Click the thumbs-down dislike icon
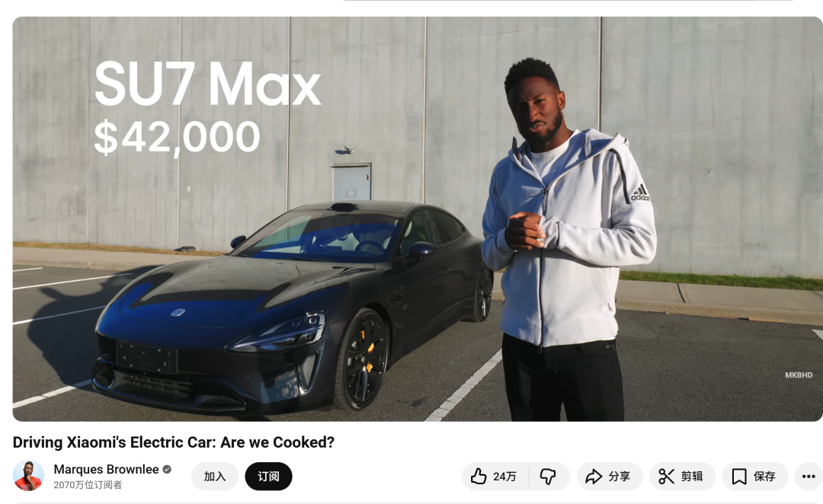The image size is (823, 504). click(x=548, y=476)
